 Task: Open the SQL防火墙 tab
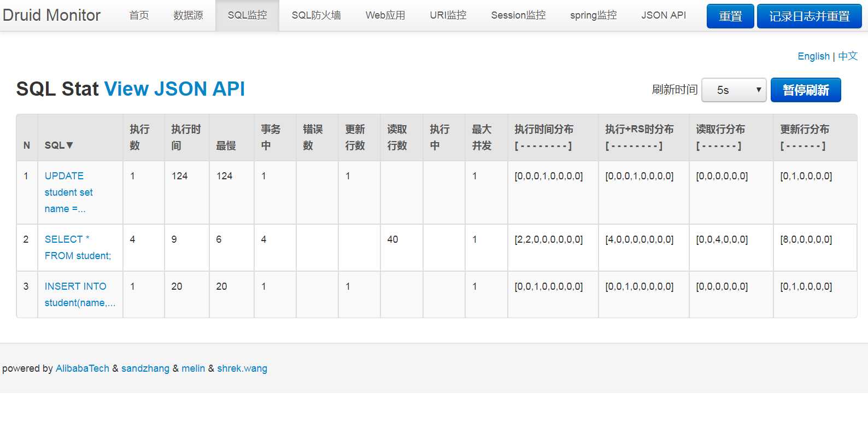click(x=316, y=15)
